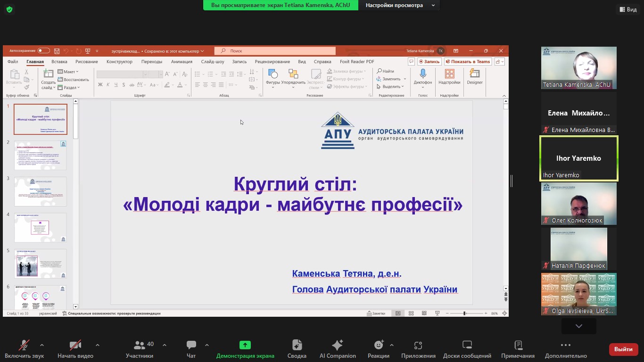Fit slide to current window
Viewport: 644px width, 362px height.
[505, 313]
